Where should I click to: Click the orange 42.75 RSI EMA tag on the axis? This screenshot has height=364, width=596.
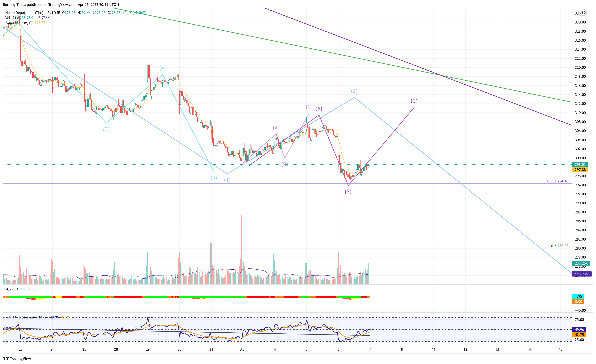coord(579,335)
